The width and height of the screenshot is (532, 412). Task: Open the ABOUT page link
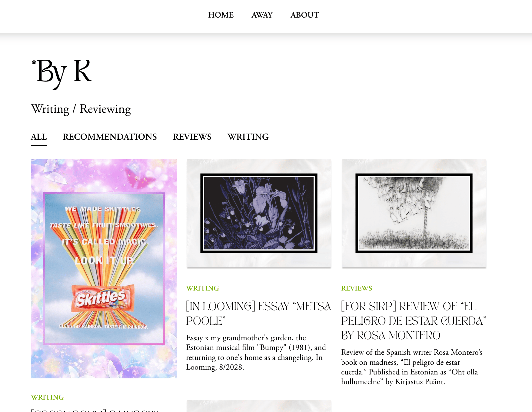(304, 15)
